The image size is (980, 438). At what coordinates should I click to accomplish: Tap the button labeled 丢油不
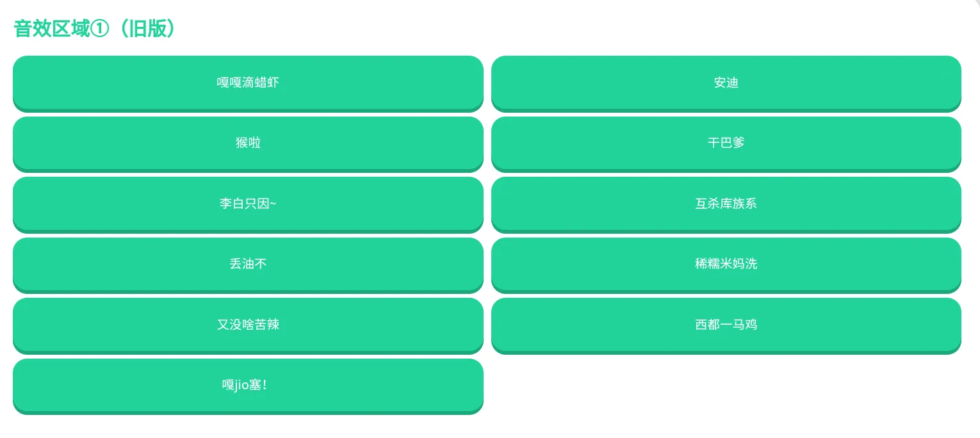click(248, 264)
